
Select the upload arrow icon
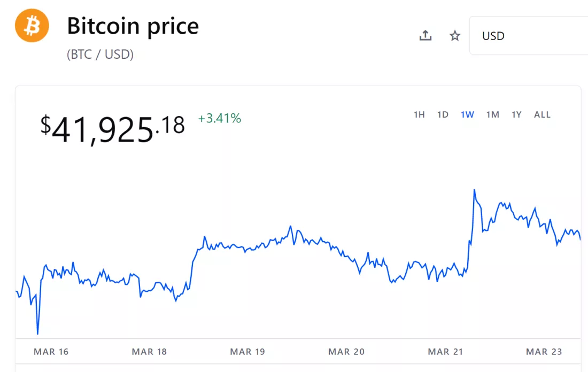425,35
